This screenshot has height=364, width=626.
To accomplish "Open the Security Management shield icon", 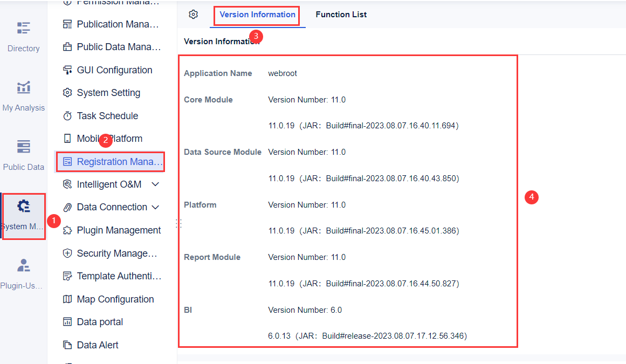I will coord(67,253).
